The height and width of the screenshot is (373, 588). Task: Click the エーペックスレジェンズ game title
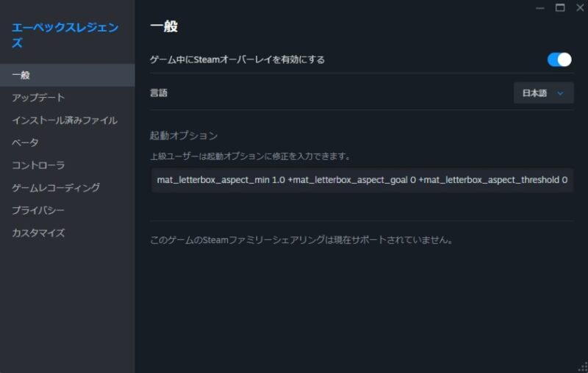click(65, 35)
